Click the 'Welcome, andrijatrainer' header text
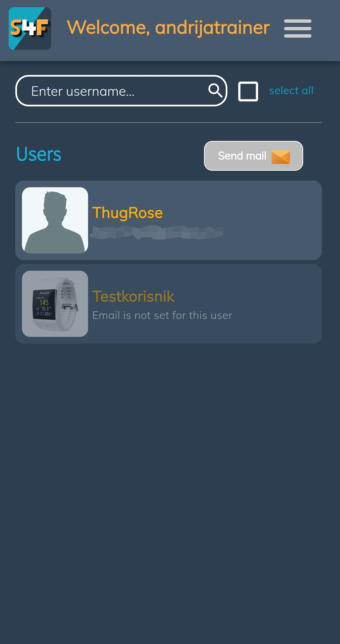Image resolution: width=340 pixels, height=644 pixels. tap(168, 27)
